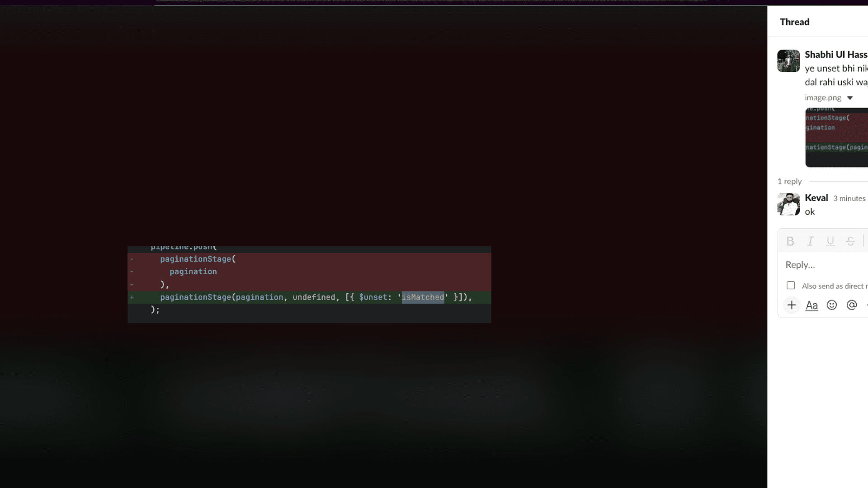868x488 pixels.
Task: Open Keval's profile avatar
Action: [x=788, y=204]
